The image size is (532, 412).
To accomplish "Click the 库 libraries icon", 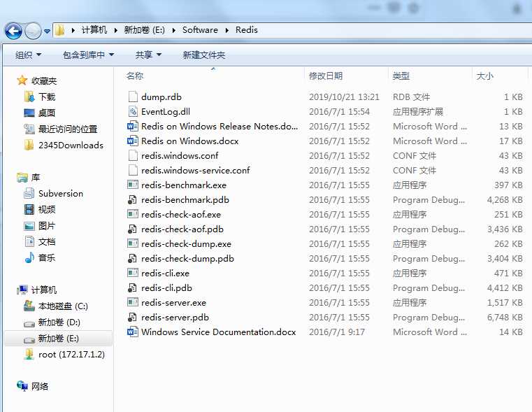I will pos(23,178).
